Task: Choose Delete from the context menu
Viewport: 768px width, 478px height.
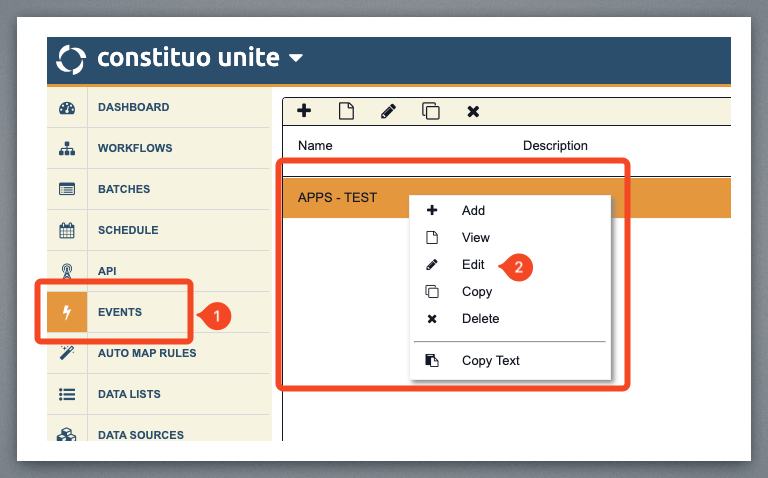Action: coord(480,319)
